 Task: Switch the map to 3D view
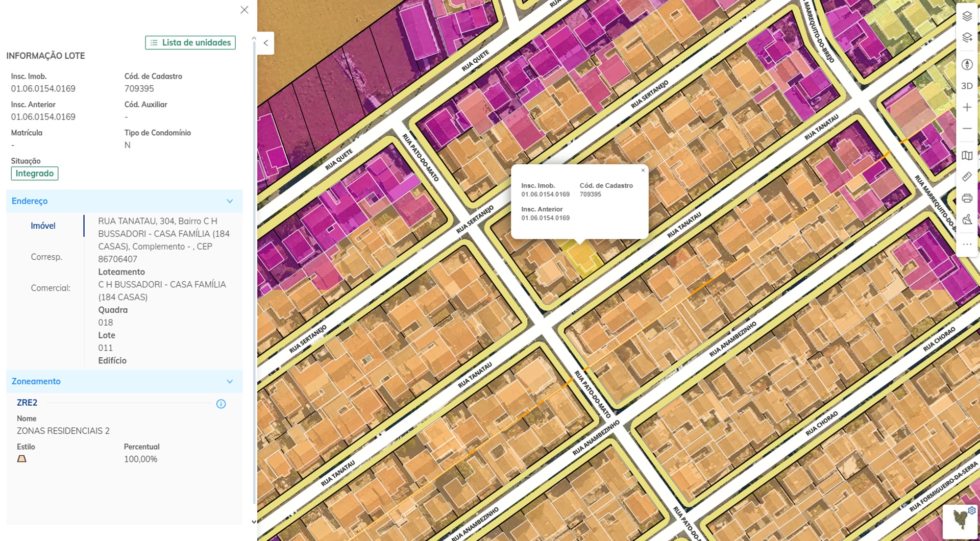[967, 86]
